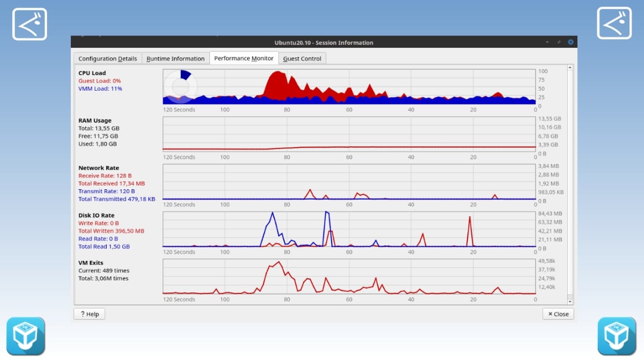
Task: Click the Help button
Action: coord(90,314)
